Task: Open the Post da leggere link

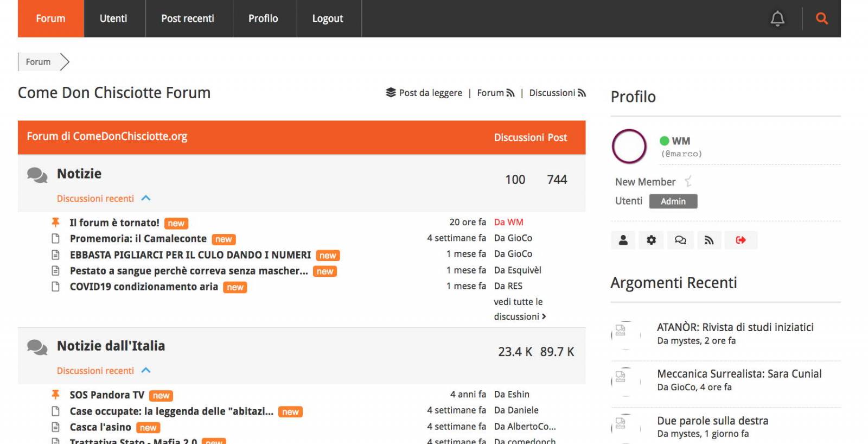Action: click(x=431, y=93)
